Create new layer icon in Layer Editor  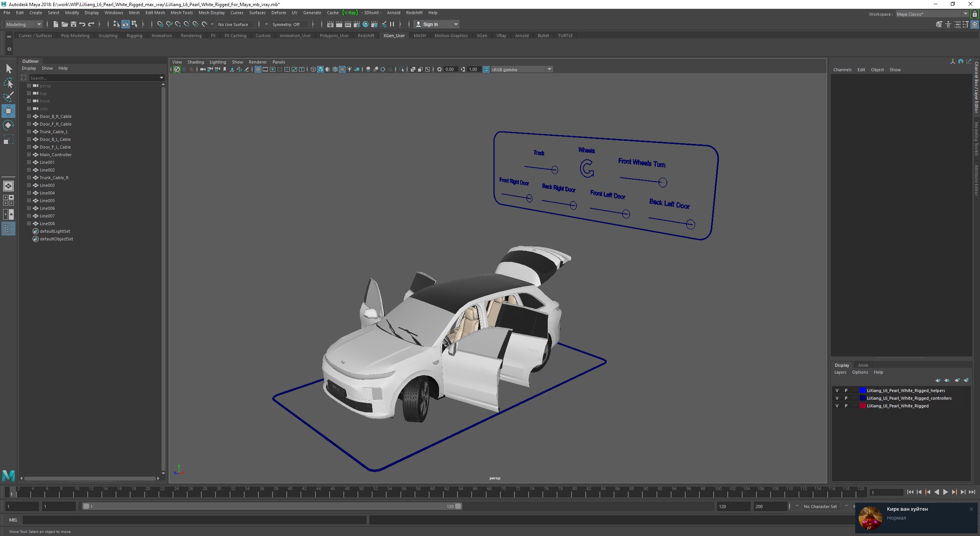(957, 380)
